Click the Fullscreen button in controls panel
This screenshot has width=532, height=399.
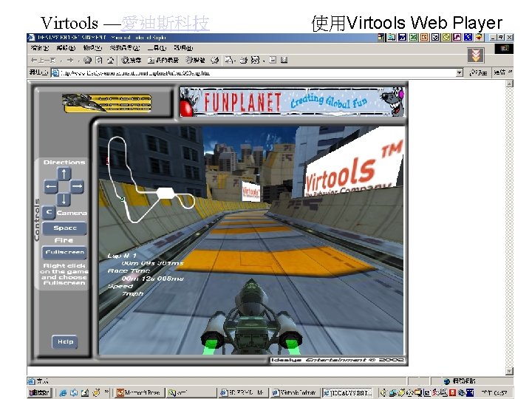(64, 252)
